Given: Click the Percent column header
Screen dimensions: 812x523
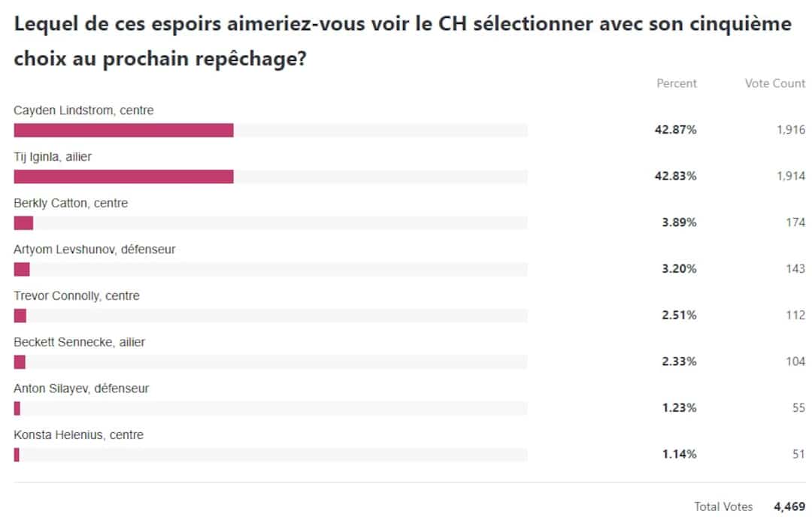Looking at the screenshot, I should [x=677, y=83].
